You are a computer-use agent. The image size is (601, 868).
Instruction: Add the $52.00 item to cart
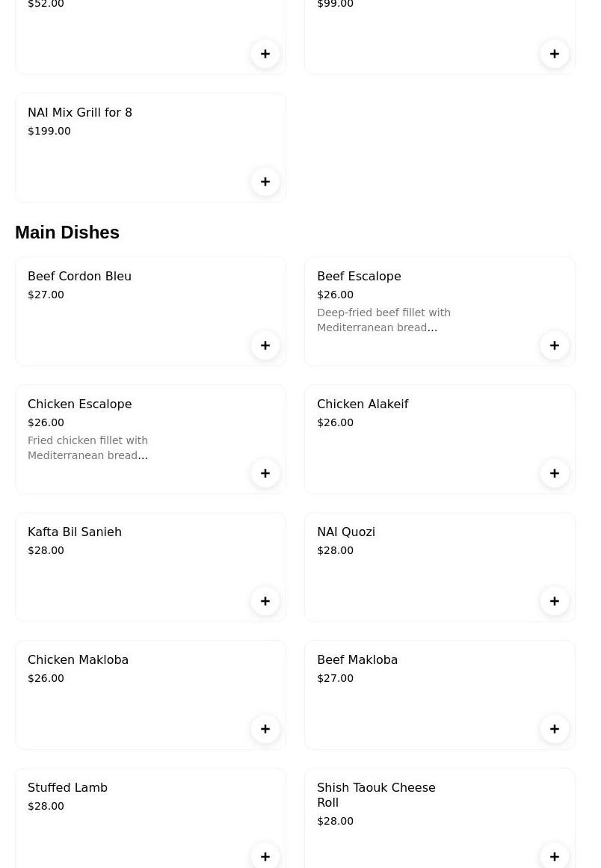click(265, 54)
